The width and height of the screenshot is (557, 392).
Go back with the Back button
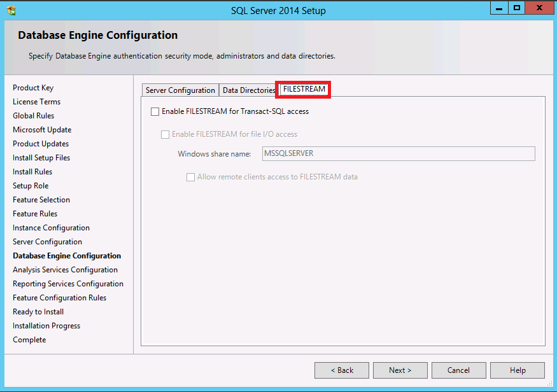(342, 370)
